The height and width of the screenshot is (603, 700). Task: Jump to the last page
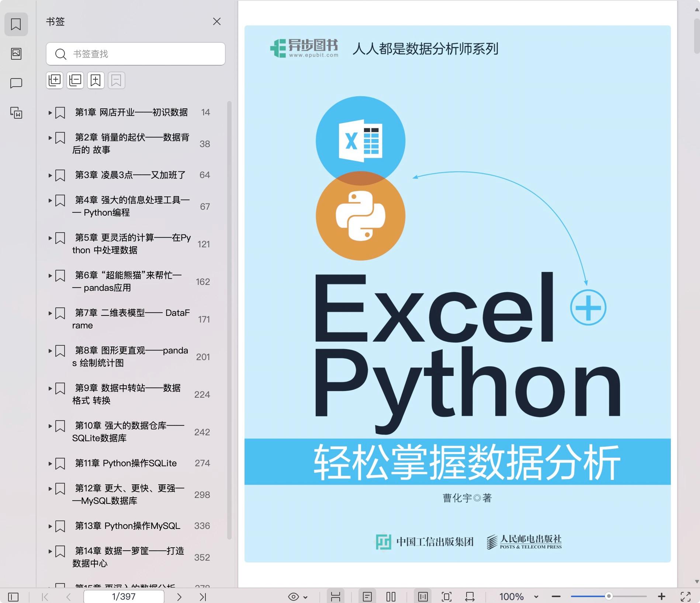[x=203, y=597]
